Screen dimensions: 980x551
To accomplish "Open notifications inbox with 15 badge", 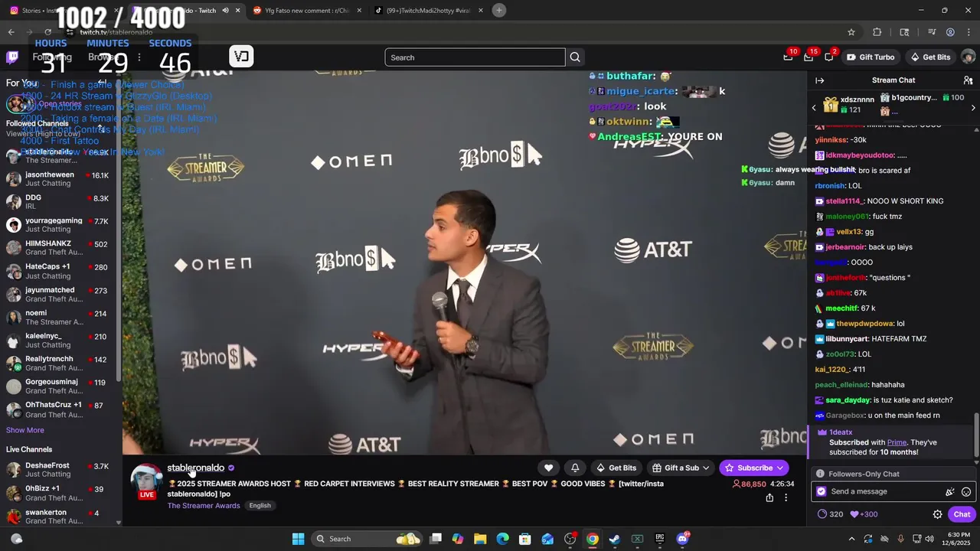I will [x=808, y=57].
